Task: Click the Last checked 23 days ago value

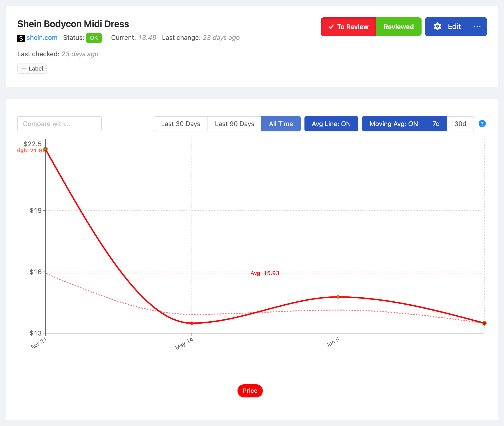Action: (x=80, y=54)
